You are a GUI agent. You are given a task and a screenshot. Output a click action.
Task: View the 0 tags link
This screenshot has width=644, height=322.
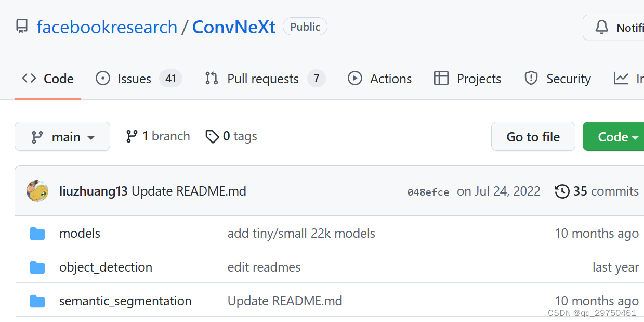(231, 136)
